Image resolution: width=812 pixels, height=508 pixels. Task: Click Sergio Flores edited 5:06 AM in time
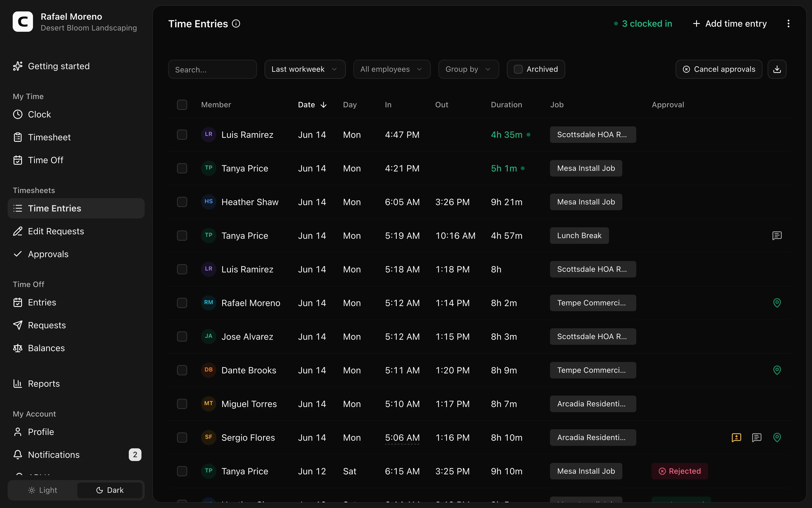coord(402,438)
